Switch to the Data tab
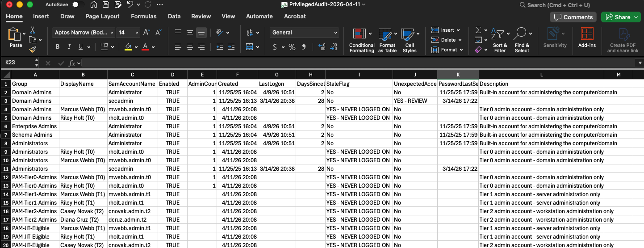Image resolution: width=644 pixels, height=248 pixels. [x=174, y=17]
